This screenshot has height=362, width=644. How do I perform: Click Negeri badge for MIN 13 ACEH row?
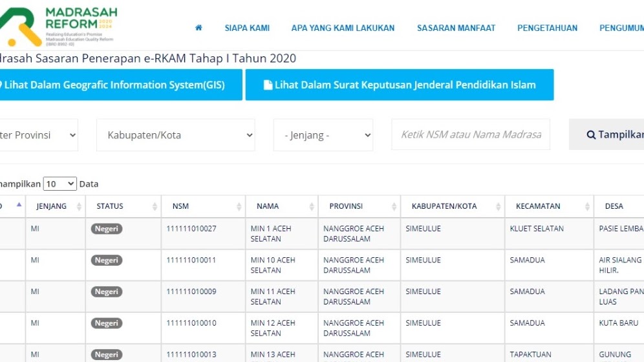tap(107, 355)
